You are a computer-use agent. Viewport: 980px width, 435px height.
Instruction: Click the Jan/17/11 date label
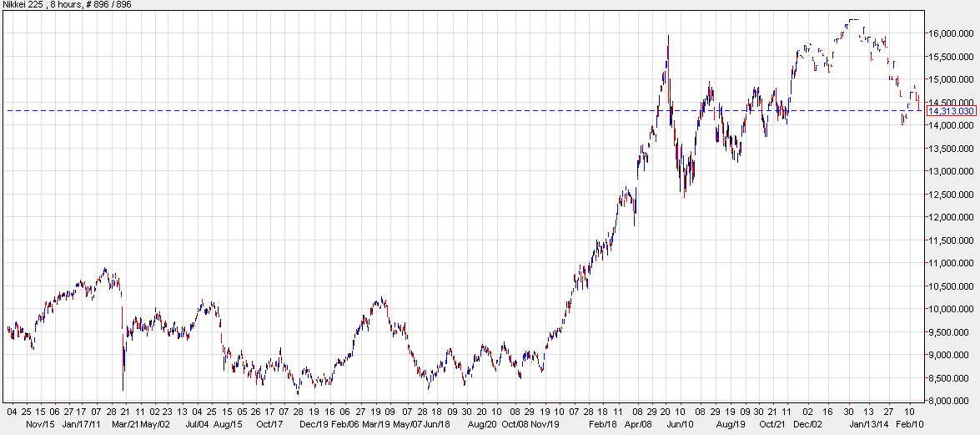click(83, 424)
